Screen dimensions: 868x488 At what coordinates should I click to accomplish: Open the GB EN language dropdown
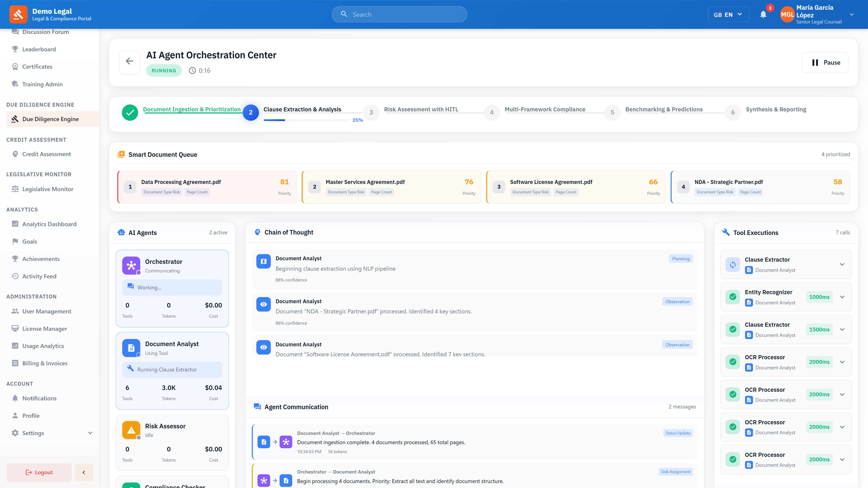(x=729, y=14)
